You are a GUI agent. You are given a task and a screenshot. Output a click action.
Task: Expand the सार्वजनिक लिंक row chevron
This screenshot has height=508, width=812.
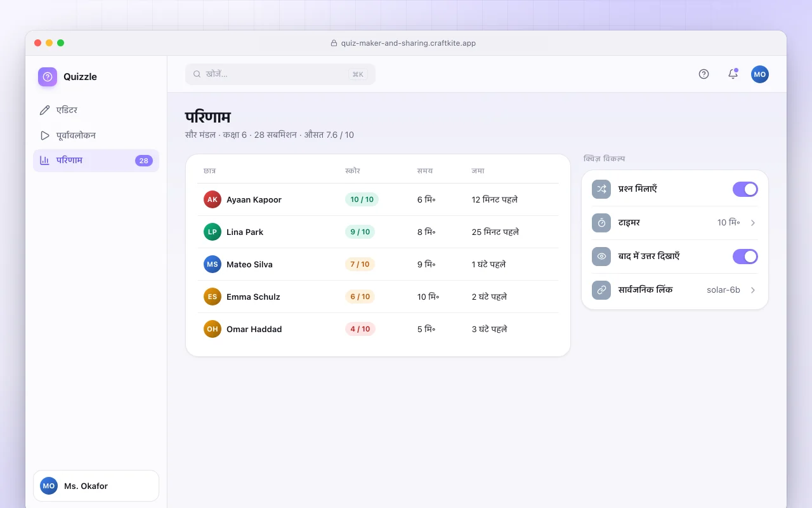(753, 290)
